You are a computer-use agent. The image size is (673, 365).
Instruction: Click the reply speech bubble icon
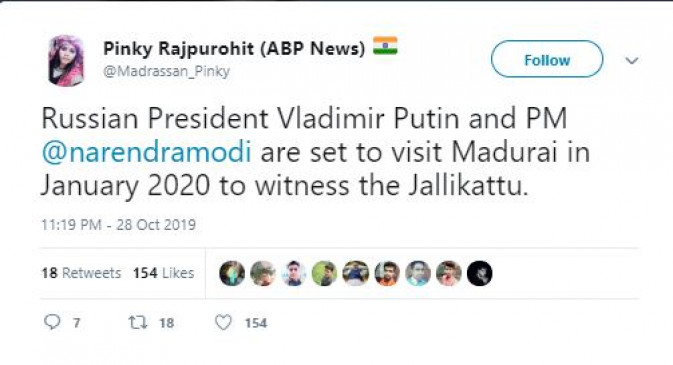[52, 322]
